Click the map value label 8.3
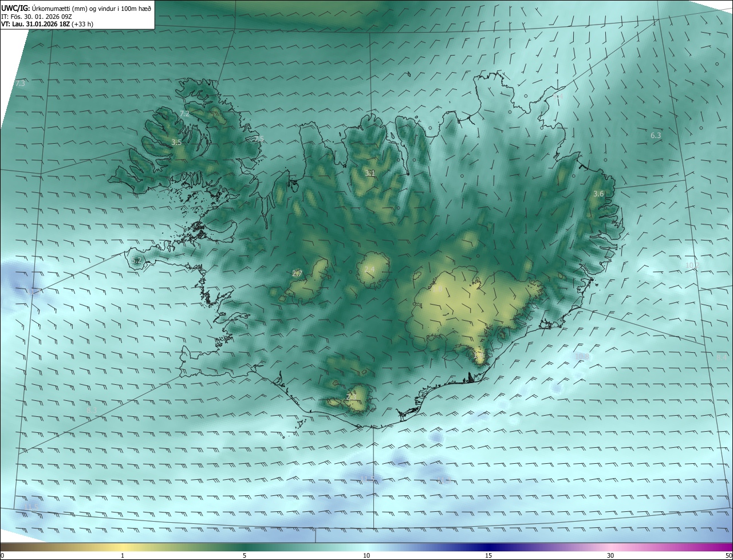Screen dimensions: 733x560 [x=92, y=410]
